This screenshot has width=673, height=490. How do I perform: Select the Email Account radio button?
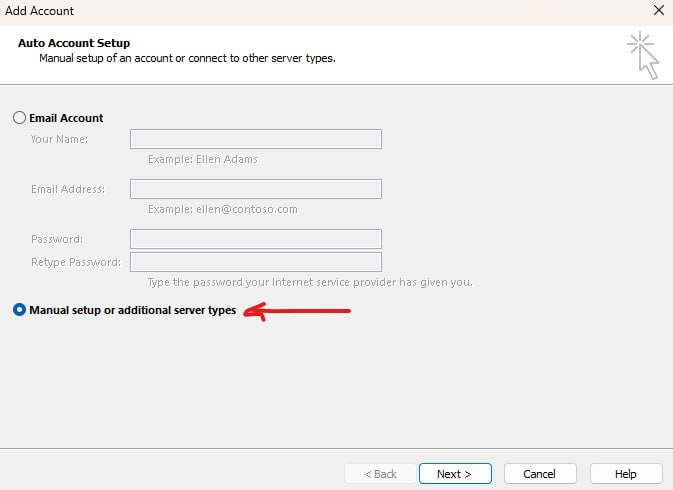(x=19, y=118)
